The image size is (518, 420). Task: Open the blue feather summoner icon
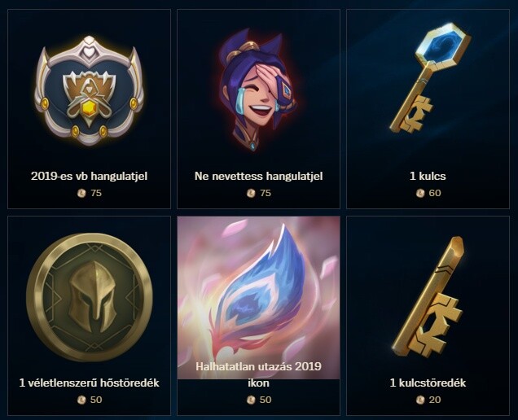[259, 298]
